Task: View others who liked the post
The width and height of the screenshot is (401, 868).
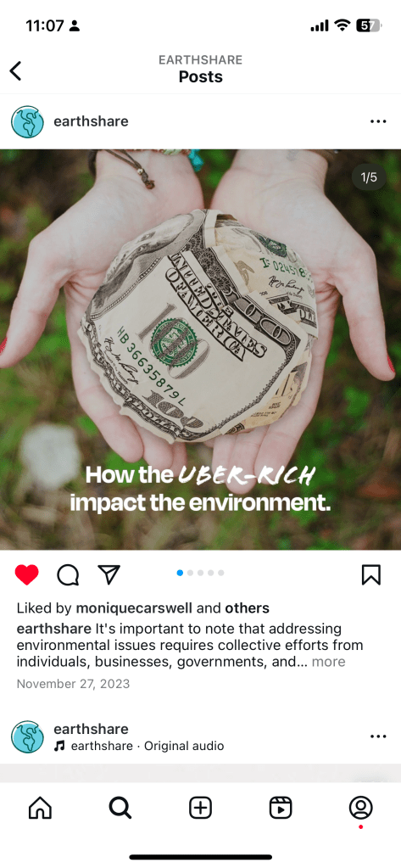Action: [247, 608]
